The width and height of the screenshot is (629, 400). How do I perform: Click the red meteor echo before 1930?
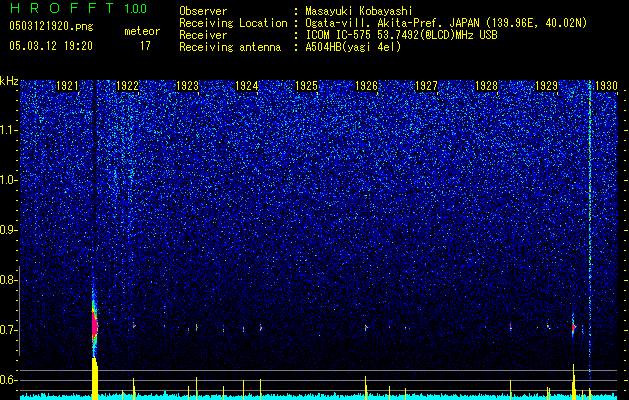tap(574, 327)
